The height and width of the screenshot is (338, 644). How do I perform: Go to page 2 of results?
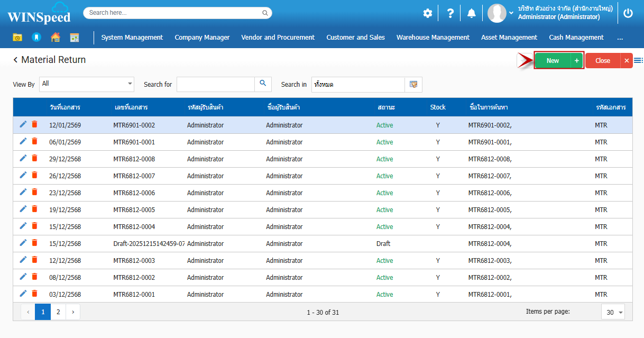pyautogui.click(x=58, y=312)
